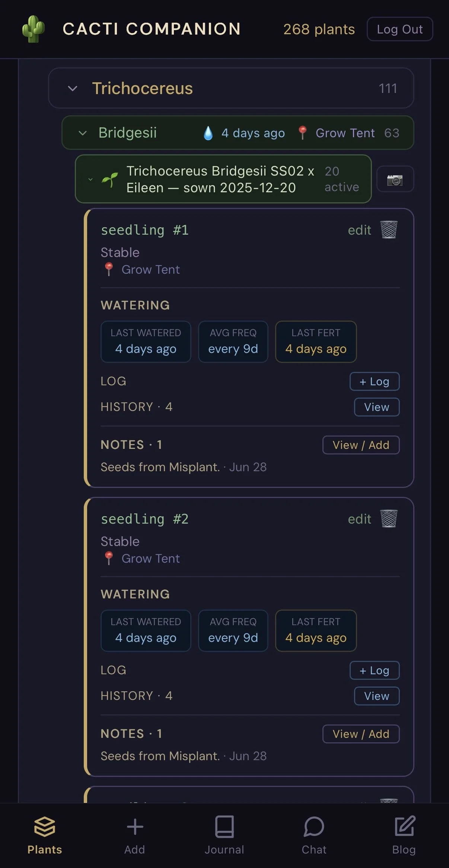The image size is (449, 868).
Task: Click the cactus logo icon
Action: [x=34, y=29]
